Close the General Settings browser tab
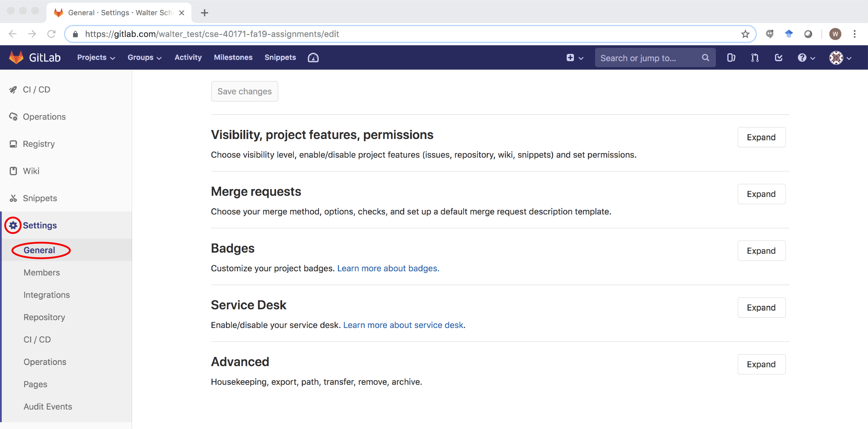 [x=182, y=13]
